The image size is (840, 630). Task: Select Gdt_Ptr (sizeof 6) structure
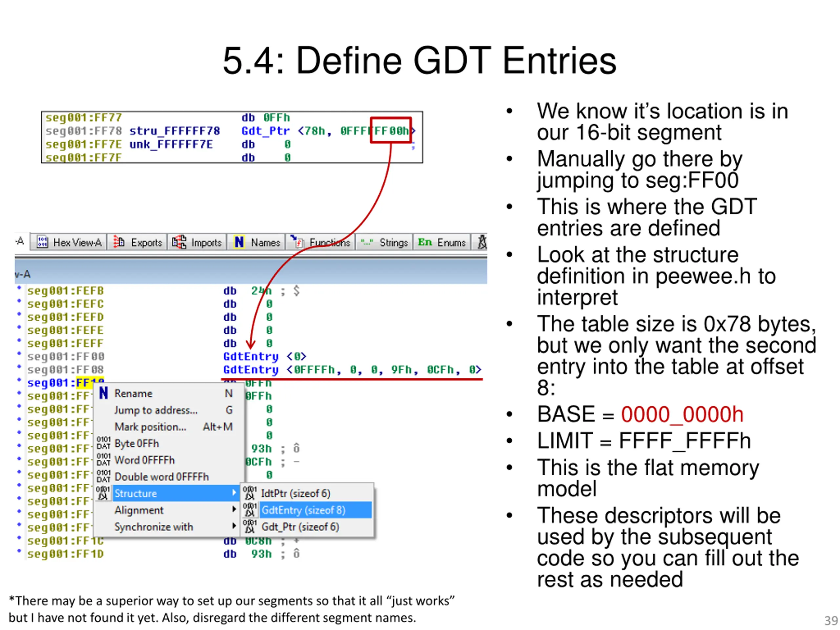(x=307, y=527)
